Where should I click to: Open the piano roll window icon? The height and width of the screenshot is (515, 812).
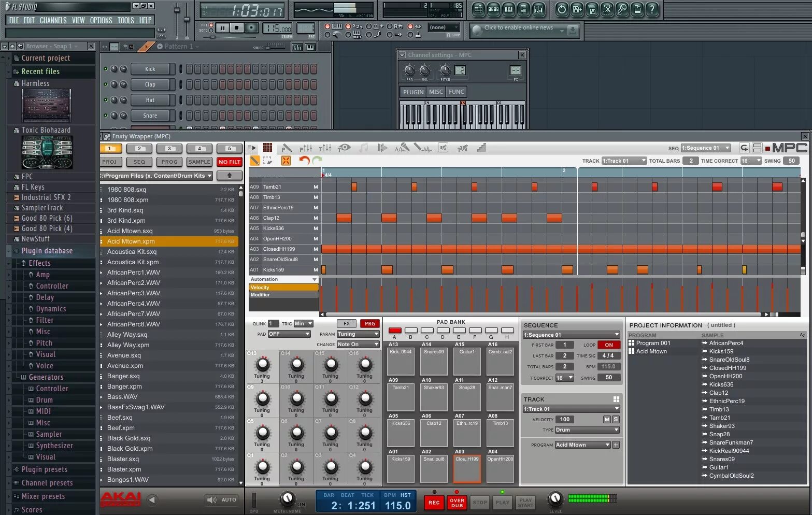(508, 9)
